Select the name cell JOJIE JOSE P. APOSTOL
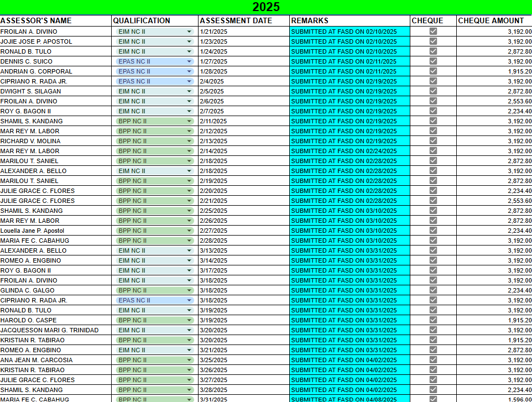 click(x=56, y=41)
